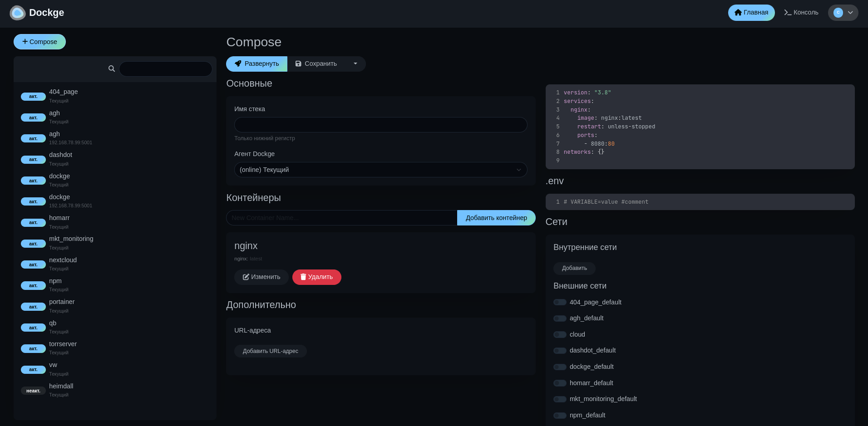
Task: Open the Save button dropdown arrow
Action: tap(355, 64)
